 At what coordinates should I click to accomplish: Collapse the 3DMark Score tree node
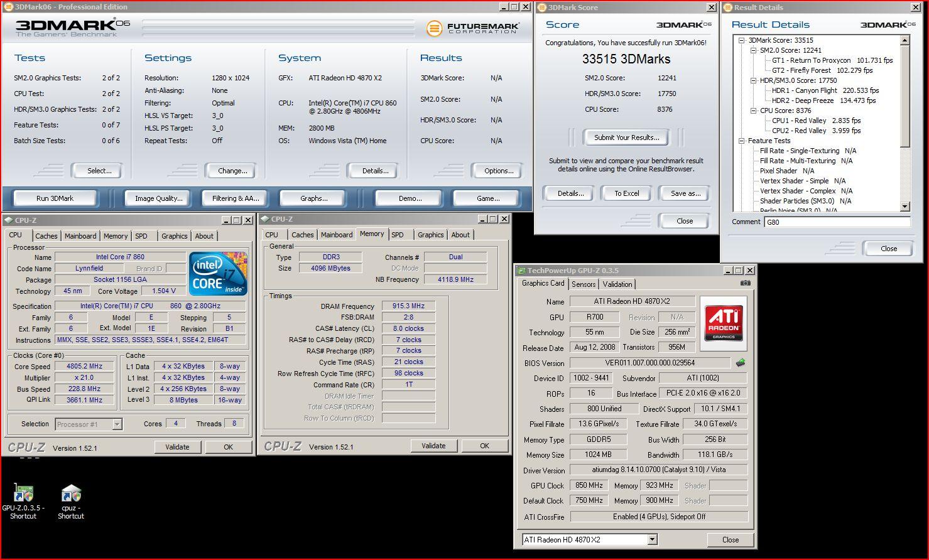point(741,40)
